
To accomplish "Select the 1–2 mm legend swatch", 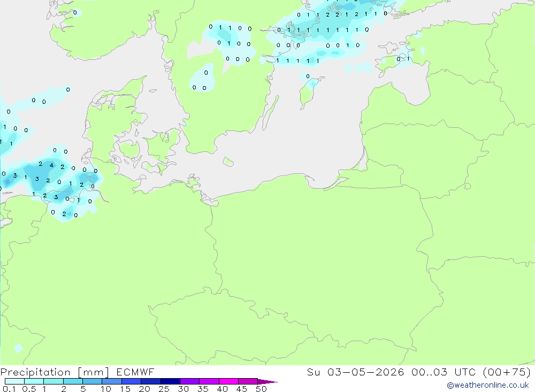I will pyautogui.click(x=53, y=381).
